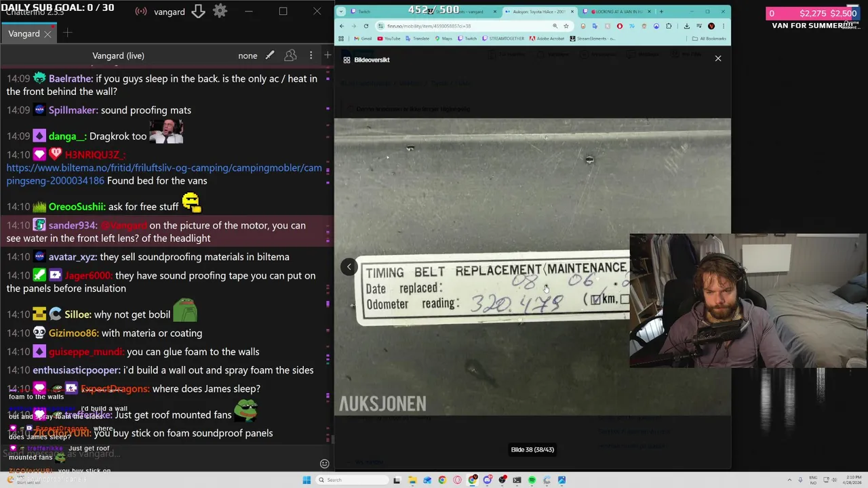This screenshot has width=868, height=488.
Task: Open the Maps bookmark
Action: (x=443, y=39)
